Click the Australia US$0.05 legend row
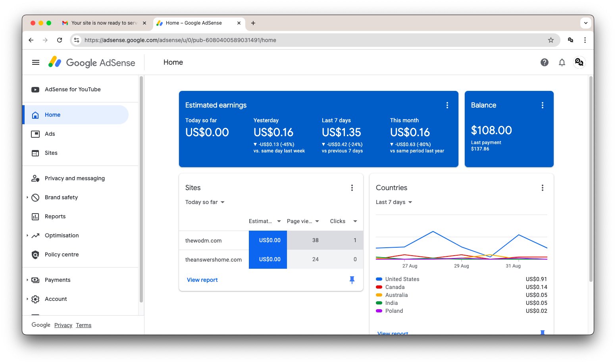616x364 pixels. 462,295
